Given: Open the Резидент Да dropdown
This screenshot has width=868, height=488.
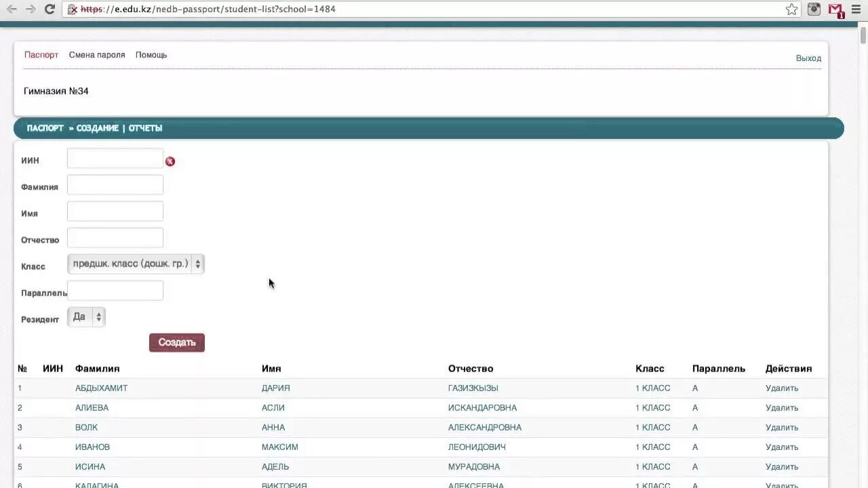Looking at the screenshot, I should coord(86,317).
